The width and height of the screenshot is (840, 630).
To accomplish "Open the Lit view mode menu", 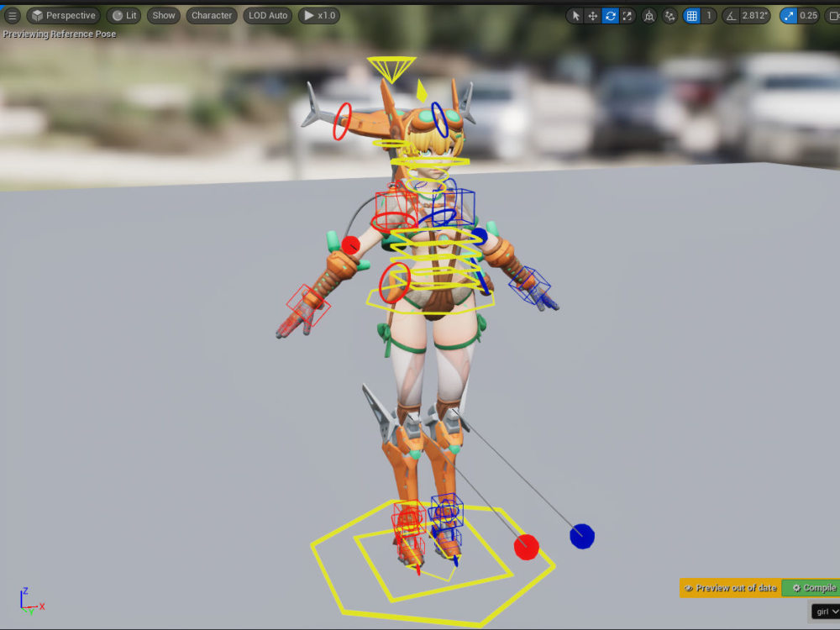I will coord(124,15).
